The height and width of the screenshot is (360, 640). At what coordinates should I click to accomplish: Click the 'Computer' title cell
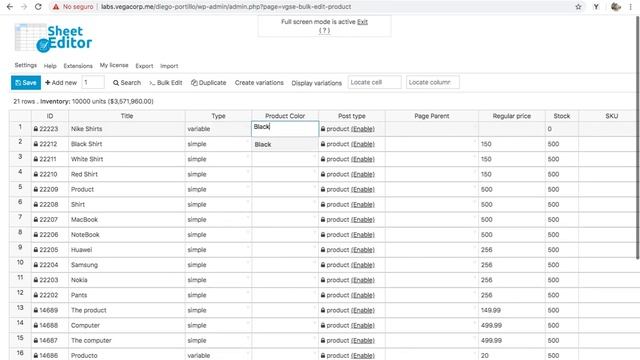tap(127, 325)
